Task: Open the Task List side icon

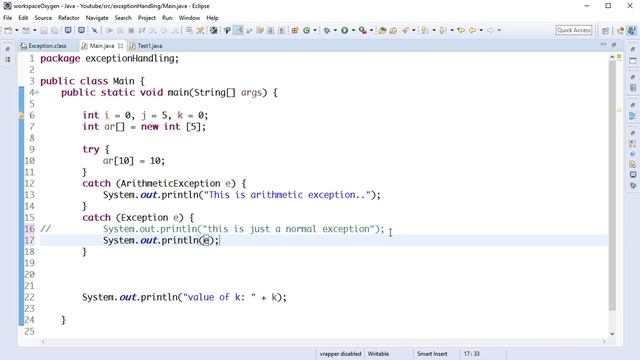Action: pos(633,88)
